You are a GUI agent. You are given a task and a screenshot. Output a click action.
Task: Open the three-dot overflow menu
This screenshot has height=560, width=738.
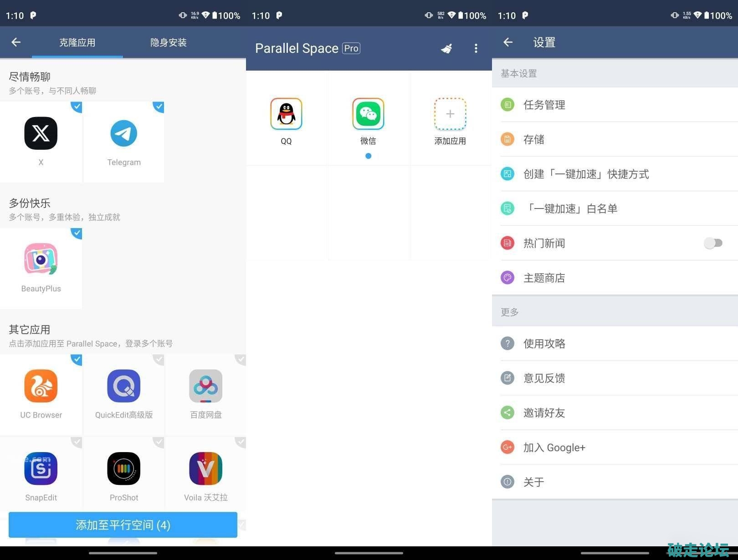click(x=476, y=48)
